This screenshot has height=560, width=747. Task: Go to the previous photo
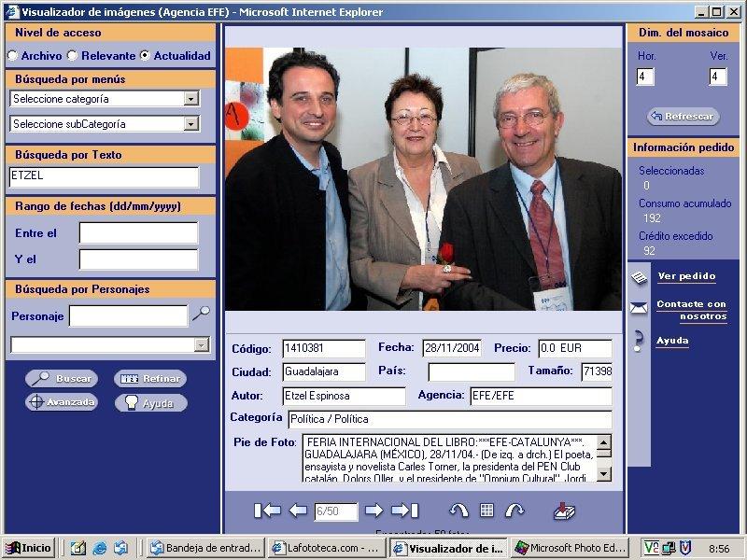(298, 511)
